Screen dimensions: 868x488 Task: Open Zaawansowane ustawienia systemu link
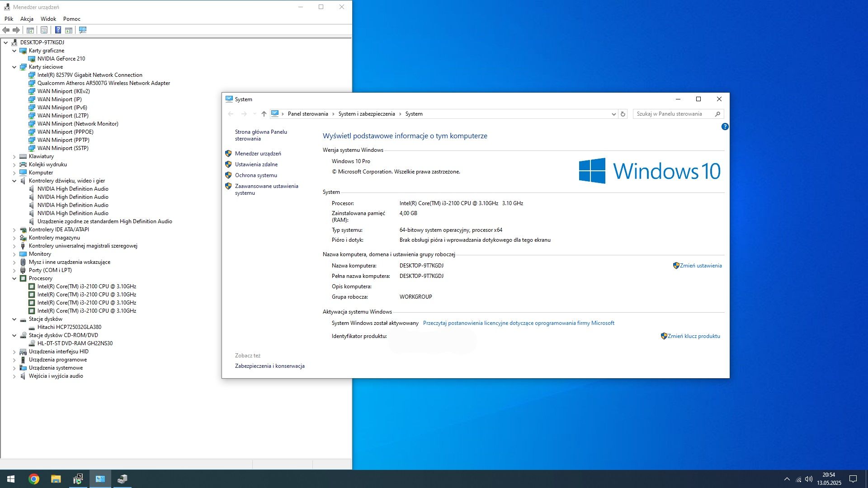pyautogui.click(x=266, y=189)
